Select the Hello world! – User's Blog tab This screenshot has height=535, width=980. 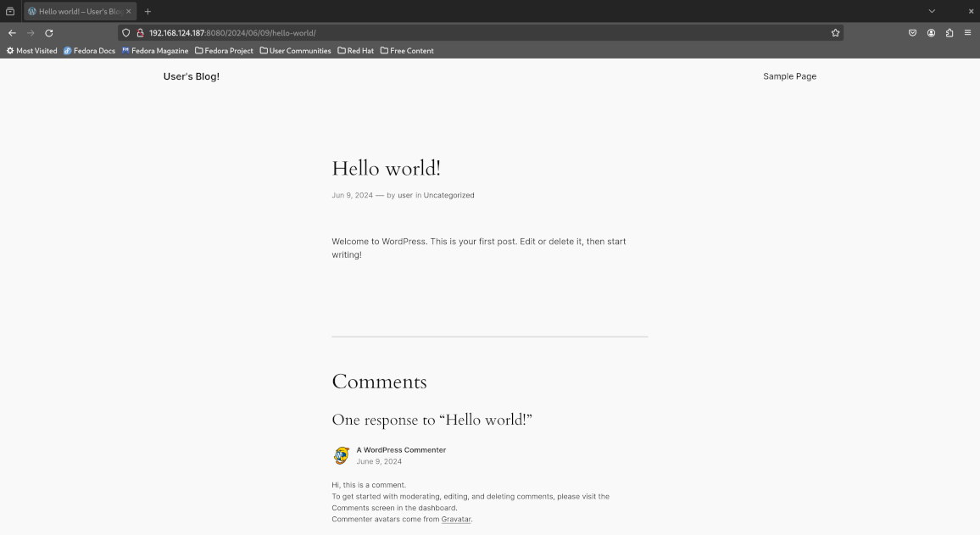(80, 11)
